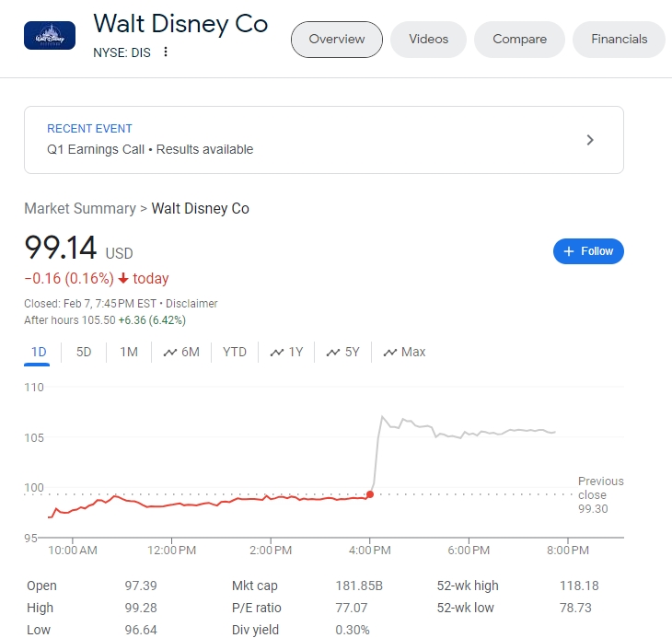The height and width of the screenshot is (638, 672).
Task: Open the Financials tab
Action: [x=619, y=40]
